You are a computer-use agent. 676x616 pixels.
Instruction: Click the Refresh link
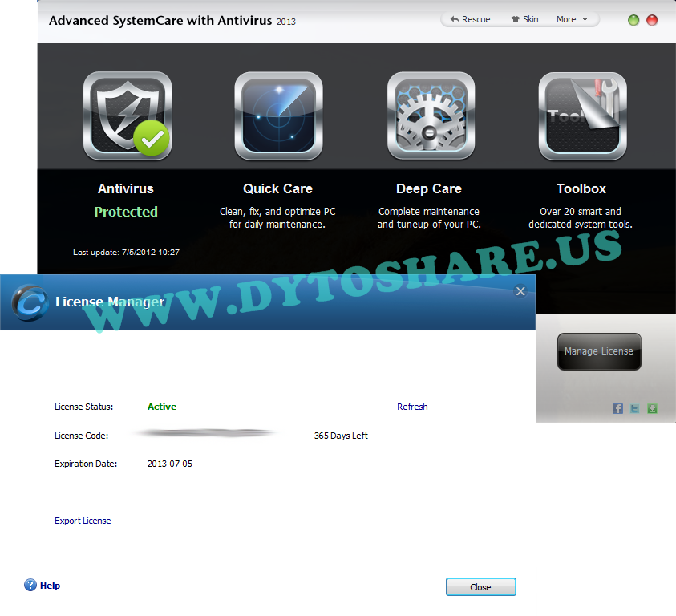pos(412,407)
